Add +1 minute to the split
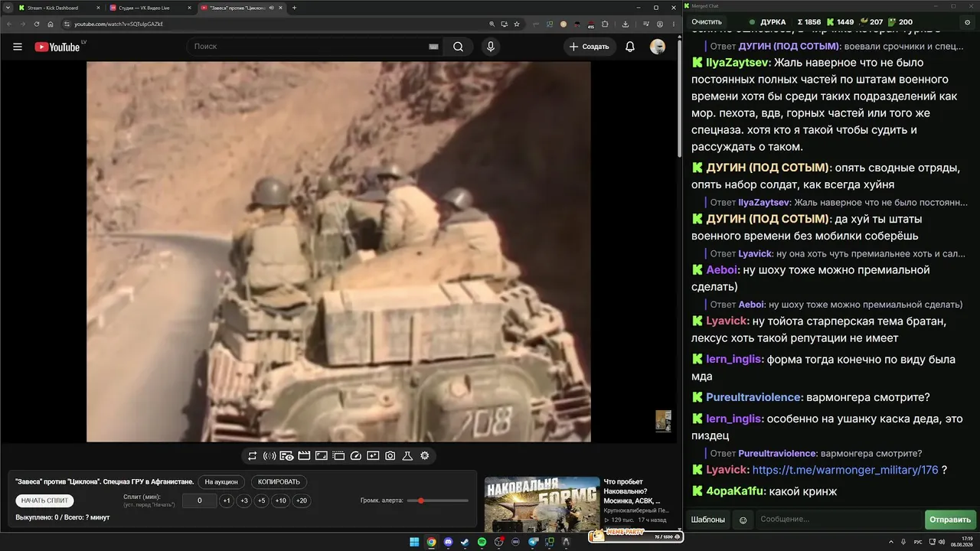 pyautogui.click(x=227, y=500)
